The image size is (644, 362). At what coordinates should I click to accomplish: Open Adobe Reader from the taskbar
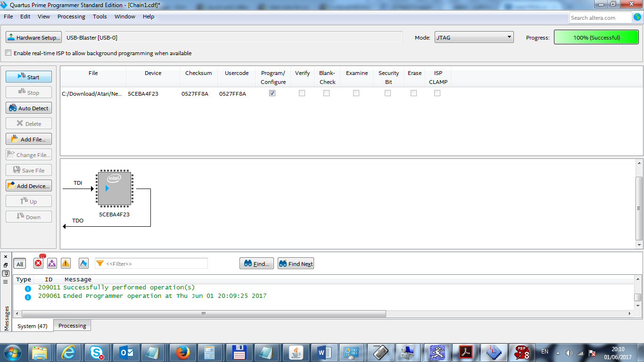coord(465,353)
